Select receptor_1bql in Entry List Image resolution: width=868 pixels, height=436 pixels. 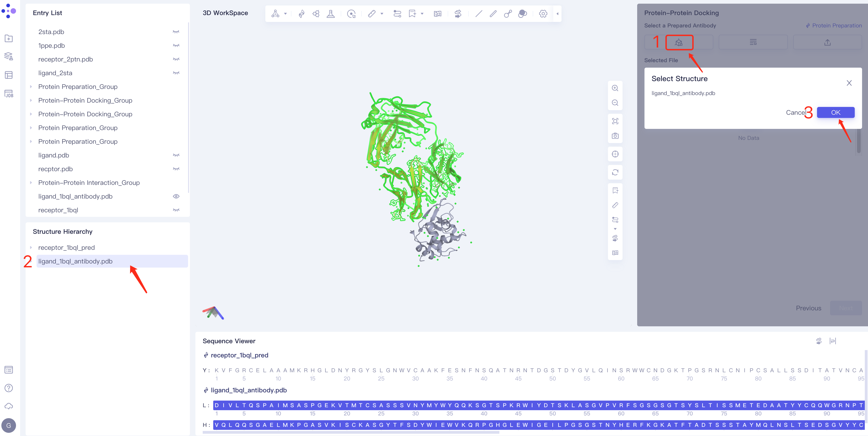[x=58, y=210]
